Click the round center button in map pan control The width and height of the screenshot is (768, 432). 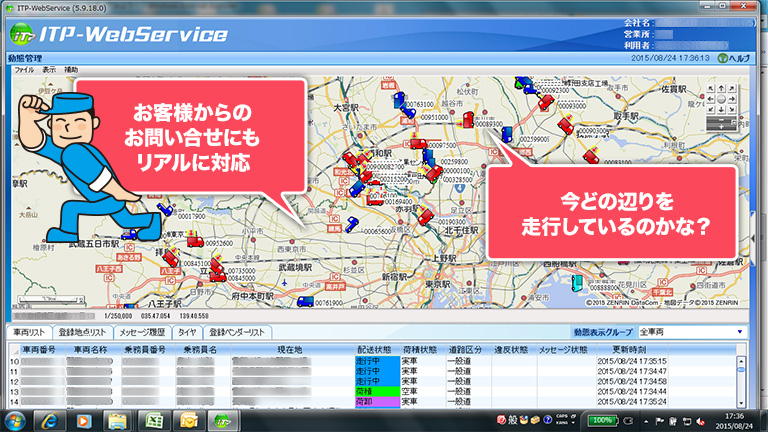click(x=721, y=98)
